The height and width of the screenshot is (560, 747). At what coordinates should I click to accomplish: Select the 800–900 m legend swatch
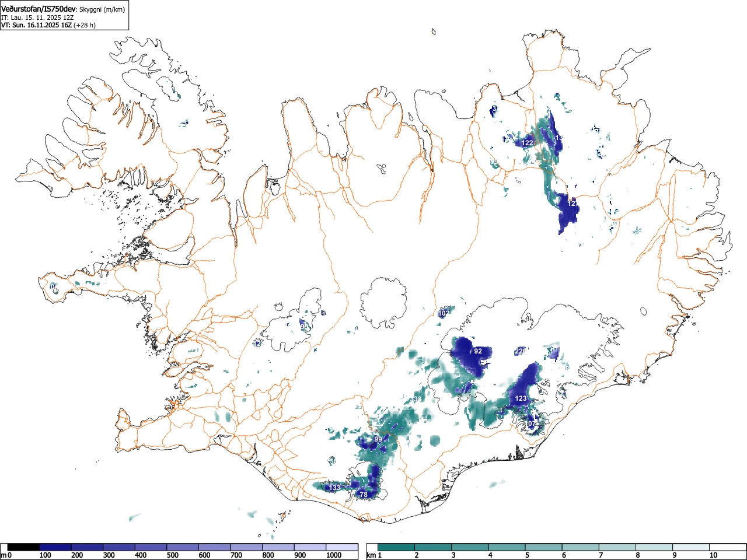point(278,547)
